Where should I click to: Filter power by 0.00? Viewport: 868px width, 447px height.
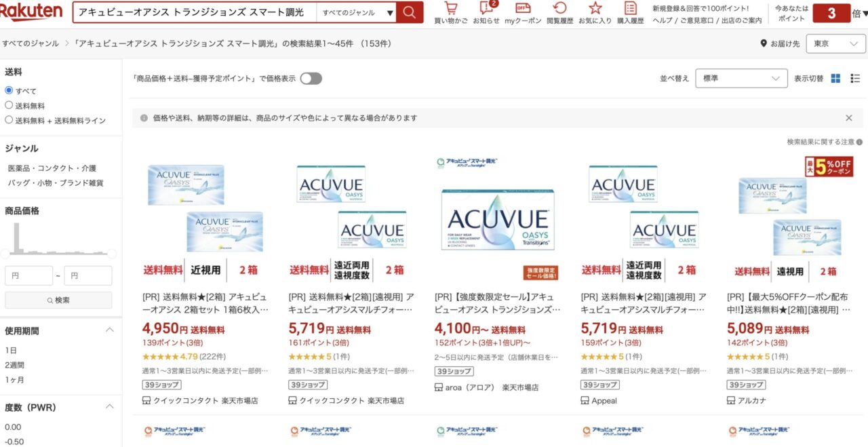13,427
